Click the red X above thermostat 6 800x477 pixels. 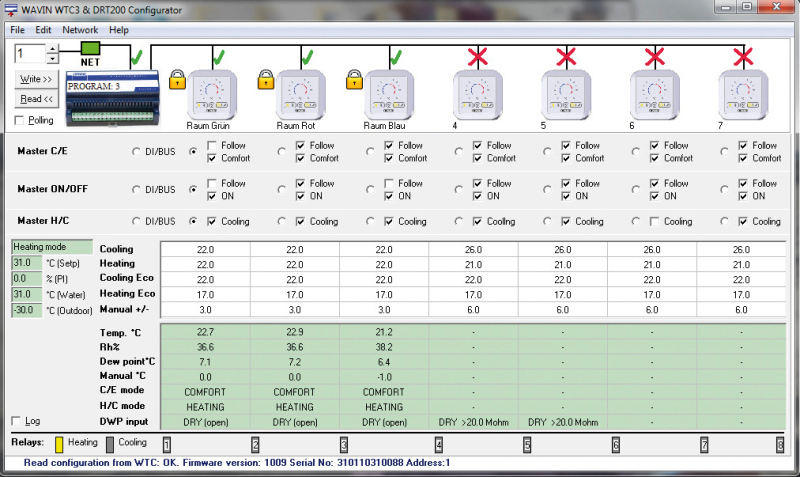point(655,57)
